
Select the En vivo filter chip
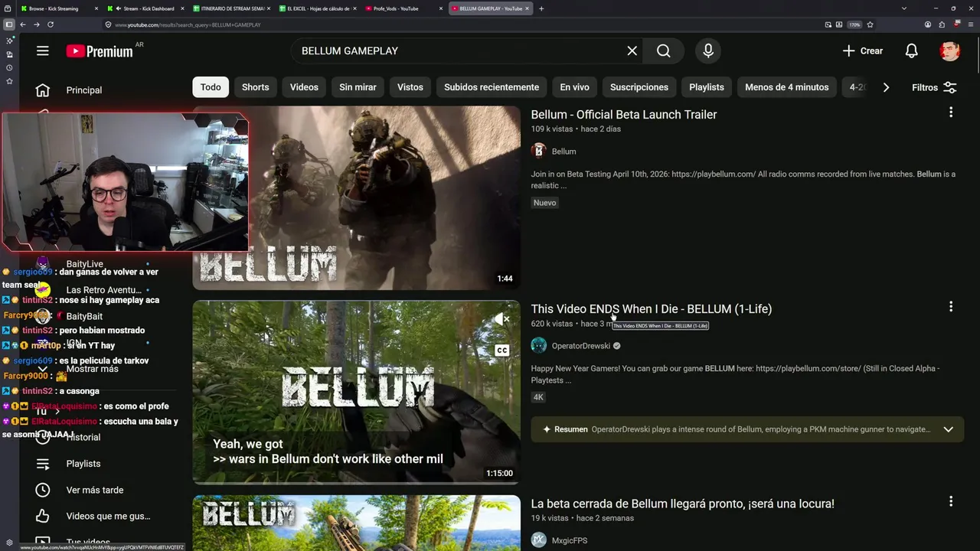tap(574, 87)
